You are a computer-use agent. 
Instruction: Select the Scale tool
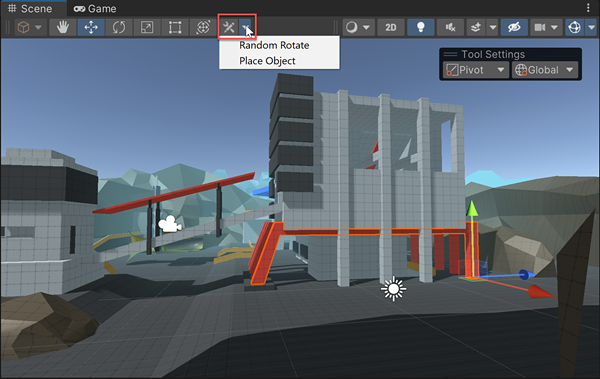147,27
